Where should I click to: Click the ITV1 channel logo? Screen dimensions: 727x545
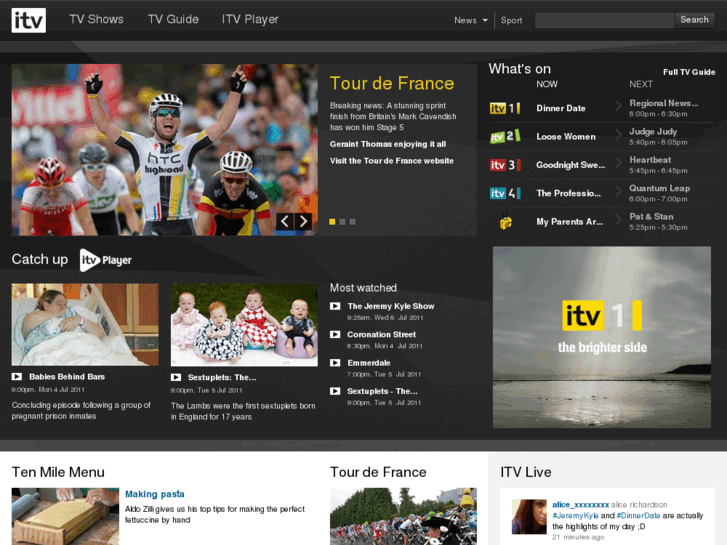pyautogui.click(x=505, y=109)
